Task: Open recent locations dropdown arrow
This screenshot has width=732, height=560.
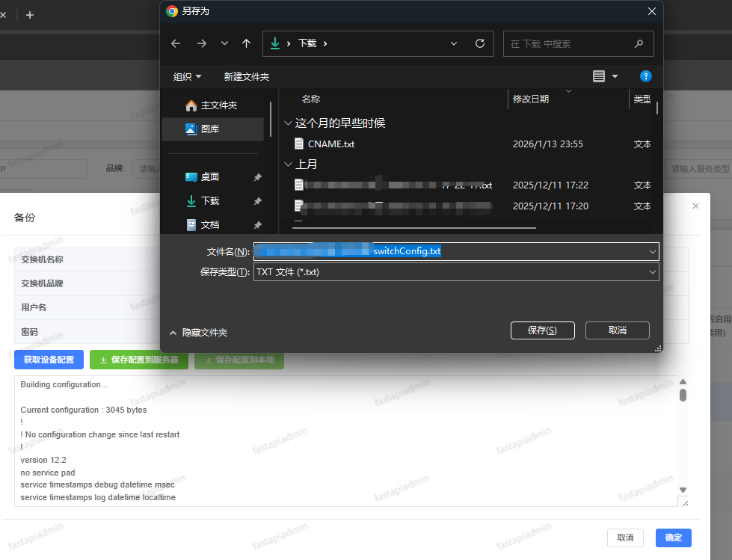Action: tap(224, 43)
